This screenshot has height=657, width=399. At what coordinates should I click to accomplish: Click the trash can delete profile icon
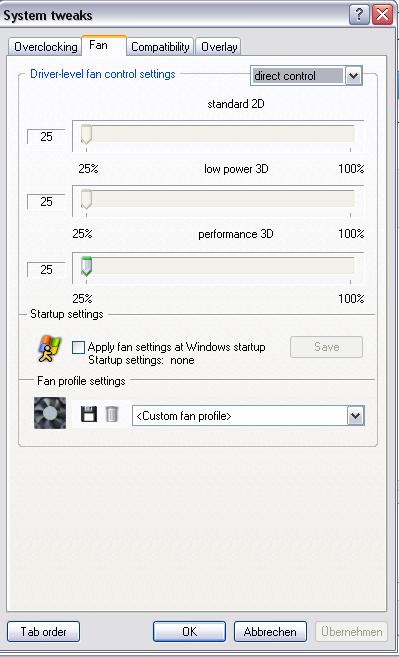[x=111, y=414]
